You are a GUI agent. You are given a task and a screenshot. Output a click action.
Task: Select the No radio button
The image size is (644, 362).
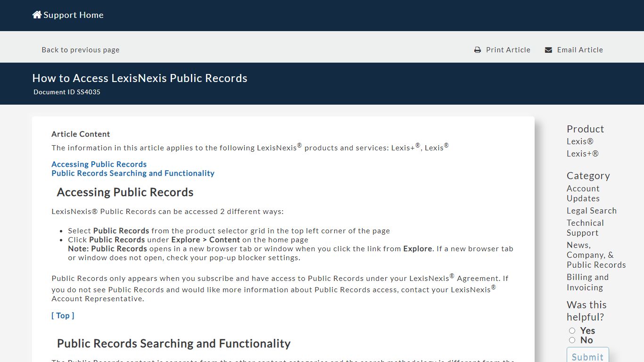pos(572,340)
